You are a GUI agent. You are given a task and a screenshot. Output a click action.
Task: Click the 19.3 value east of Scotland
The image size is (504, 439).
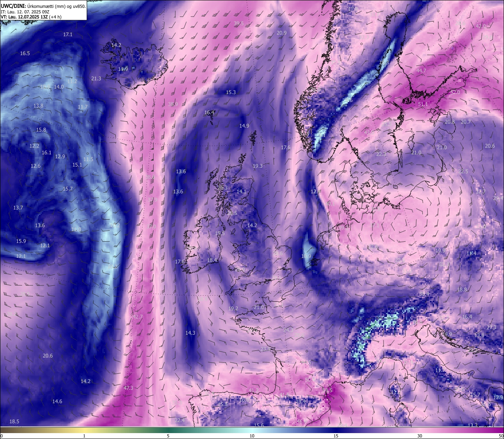258,166
